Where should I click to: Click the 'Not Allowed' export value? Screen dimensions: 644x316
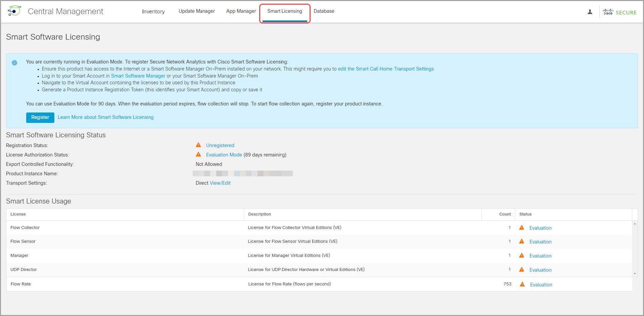[209, 164]
